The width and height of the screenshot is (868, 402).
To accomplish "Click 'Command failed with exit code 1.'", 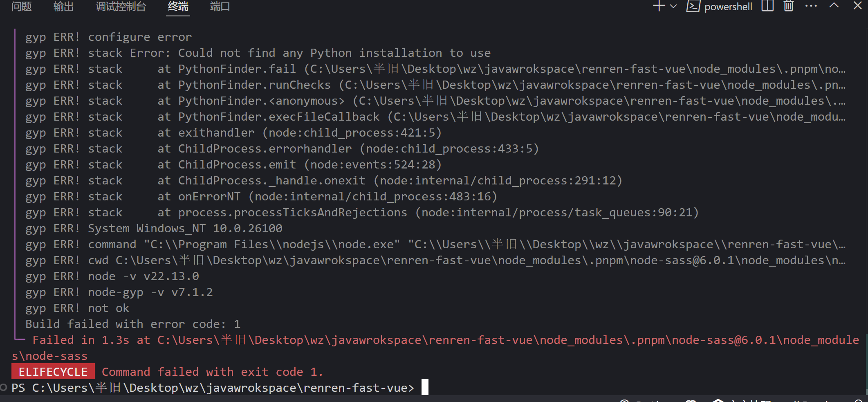I will click(x=212, y=372).
